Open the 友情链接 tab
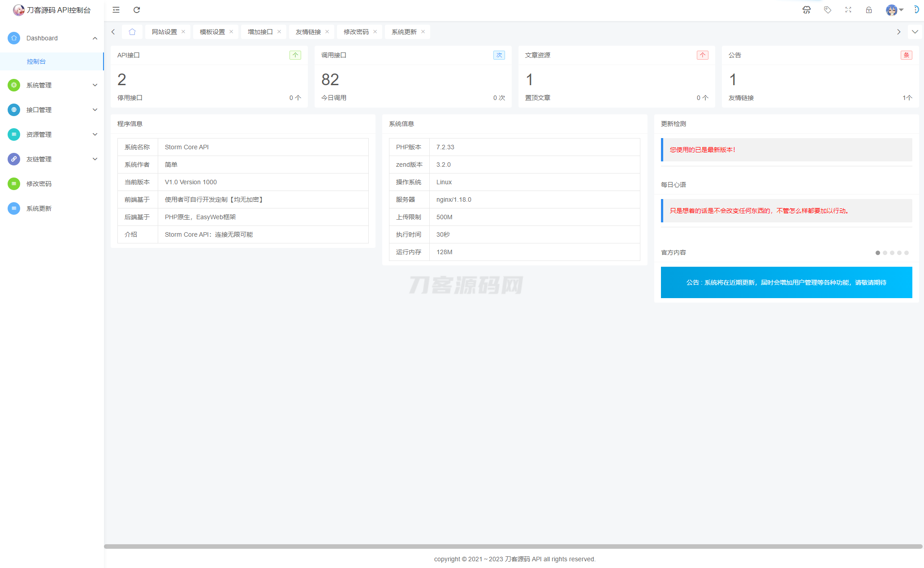The width and height of the screenshot is (924, 568). [307, 31]
